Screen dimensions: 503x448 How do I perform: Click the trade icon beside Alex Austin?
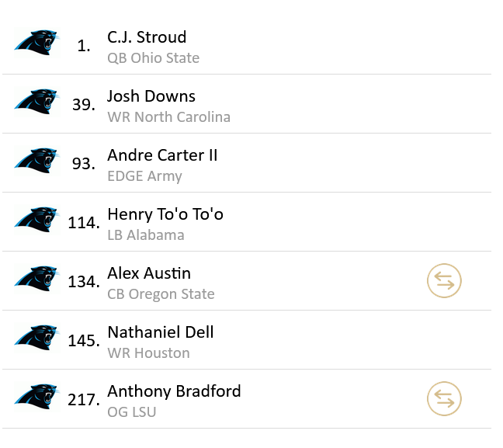click(444, 281)
